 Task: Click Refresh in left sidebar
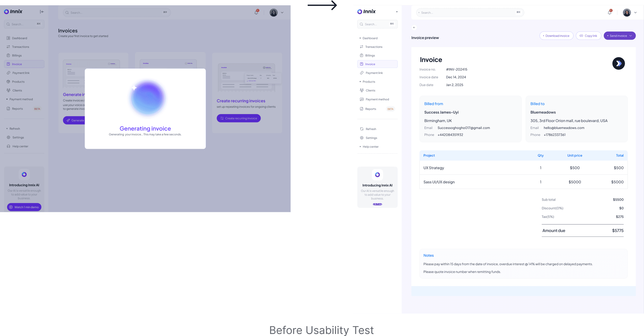click(x=15, y=129)
